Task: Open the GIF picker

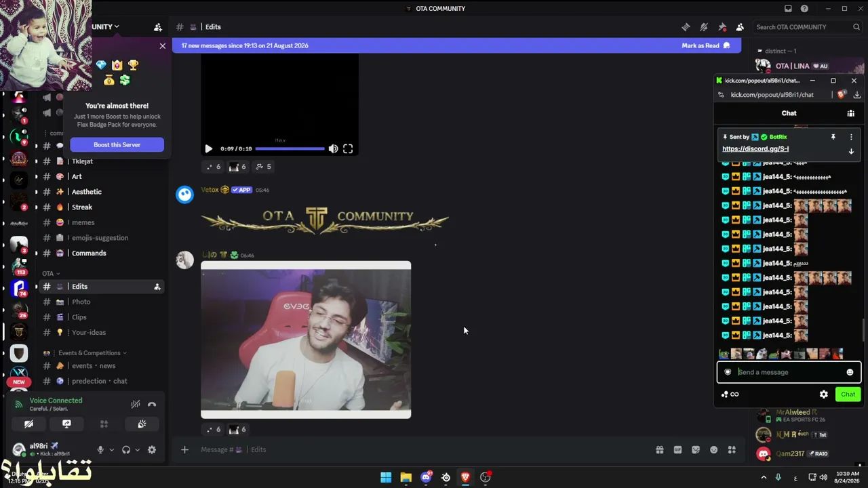Action: pyautogui.click(x=677, y=450)
